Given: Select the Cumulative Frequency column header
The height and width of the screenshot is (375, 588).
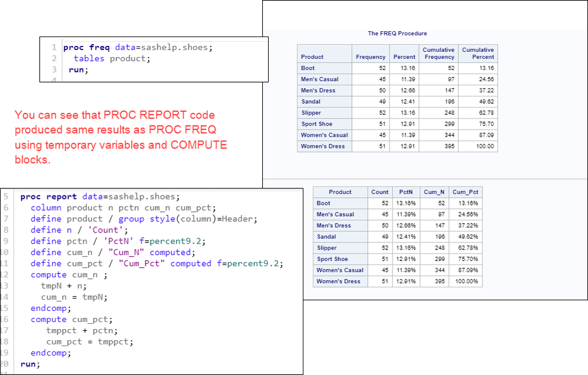Looking at the screenshot, I should (x=438, y=54).
